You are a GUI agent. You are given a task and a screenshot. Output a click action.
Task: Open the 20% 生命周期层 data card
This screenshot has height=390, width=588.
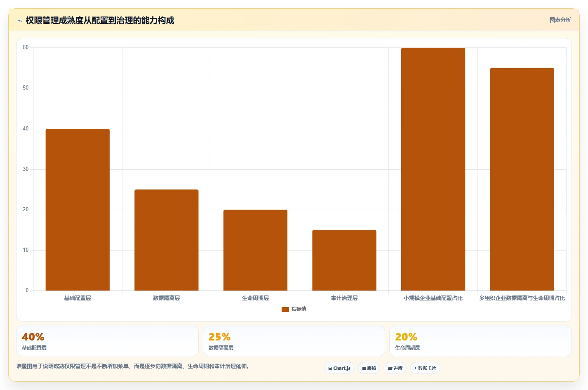480,341
